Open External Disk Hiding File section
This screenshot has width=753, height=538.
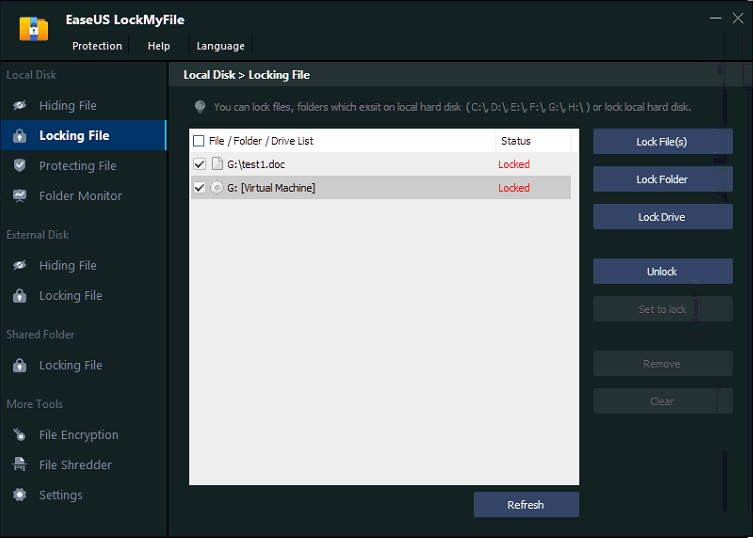tap(83, 265)
